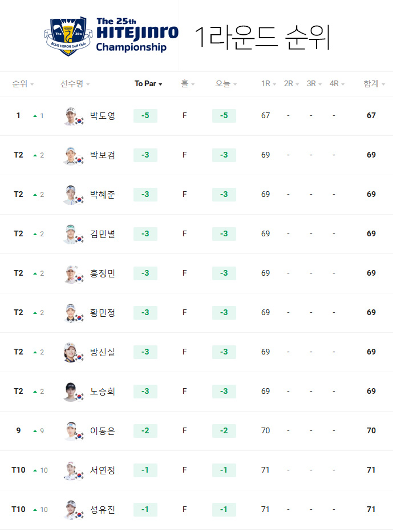This screenshot has width=393, height=532.
Task: Open 방신실's player profile photo
Action: pyautogui.click(x=71, y=352)
